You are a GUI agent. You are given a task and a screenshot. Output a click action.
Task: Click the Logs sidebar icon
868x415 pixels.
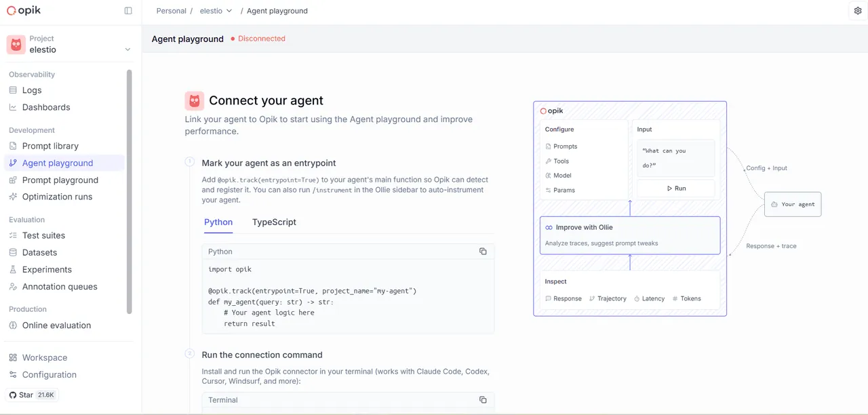click(13, 90)
